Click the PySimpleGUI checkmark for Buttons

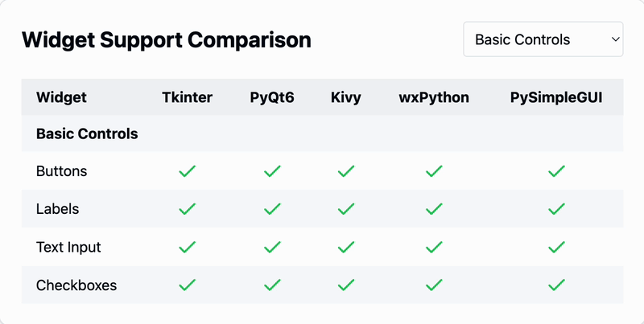pyautogui.click(x=556, y=171)
